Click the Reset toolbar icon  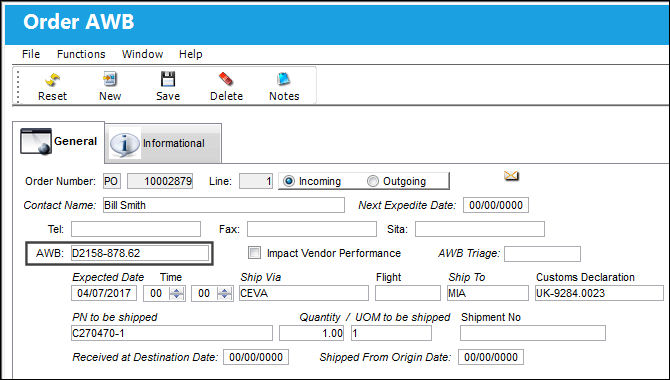coord(52,79)
